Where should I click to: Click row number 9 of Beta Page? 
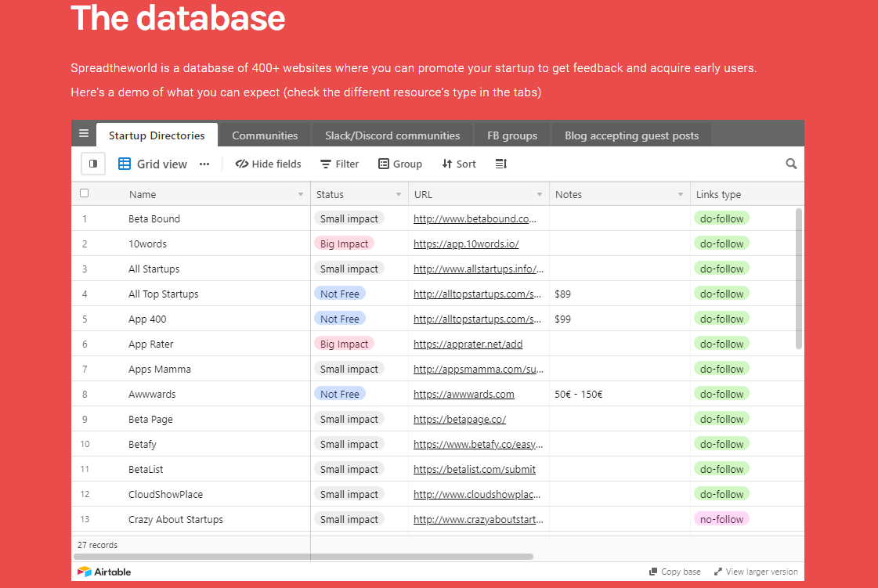tap(85, 419)
